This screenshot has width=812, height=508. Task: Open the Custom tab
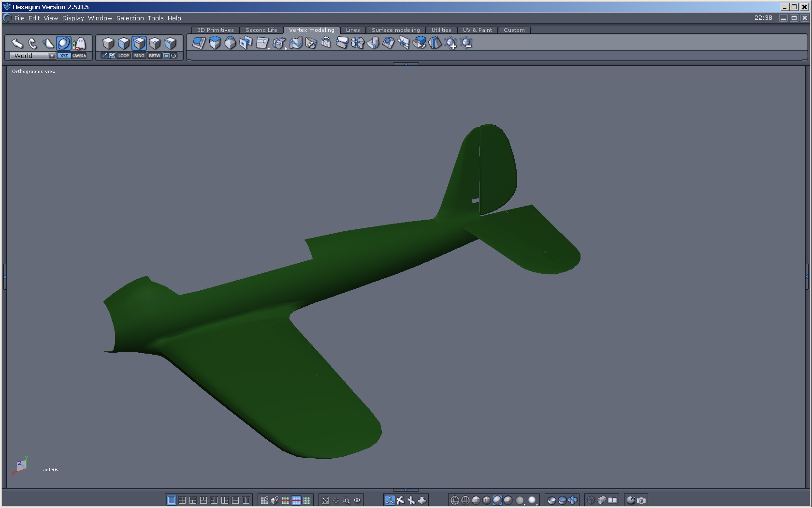click(x=514, y=30)
